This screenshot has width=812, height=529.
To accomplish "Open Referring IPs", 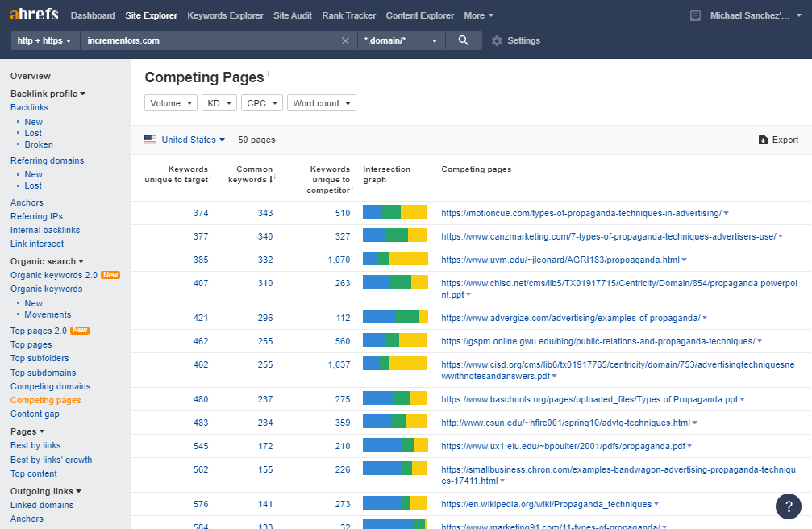I will coord(36,217).
